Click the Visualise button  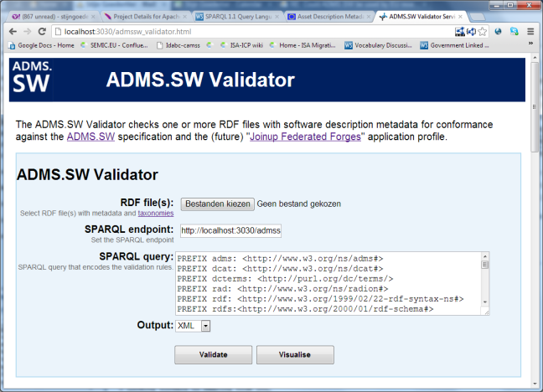pos(295,354)
